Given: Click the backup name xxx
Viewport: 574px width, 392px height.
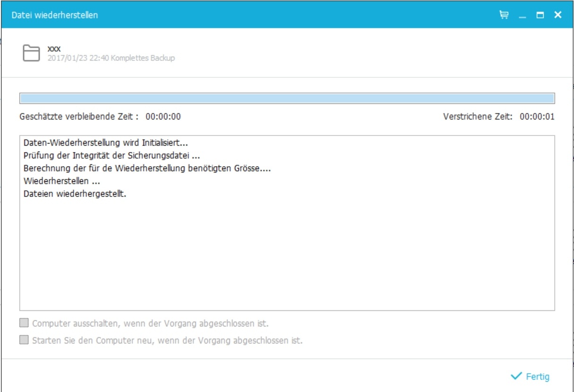Looking at the screenshot, I should [x=54, y=49].
